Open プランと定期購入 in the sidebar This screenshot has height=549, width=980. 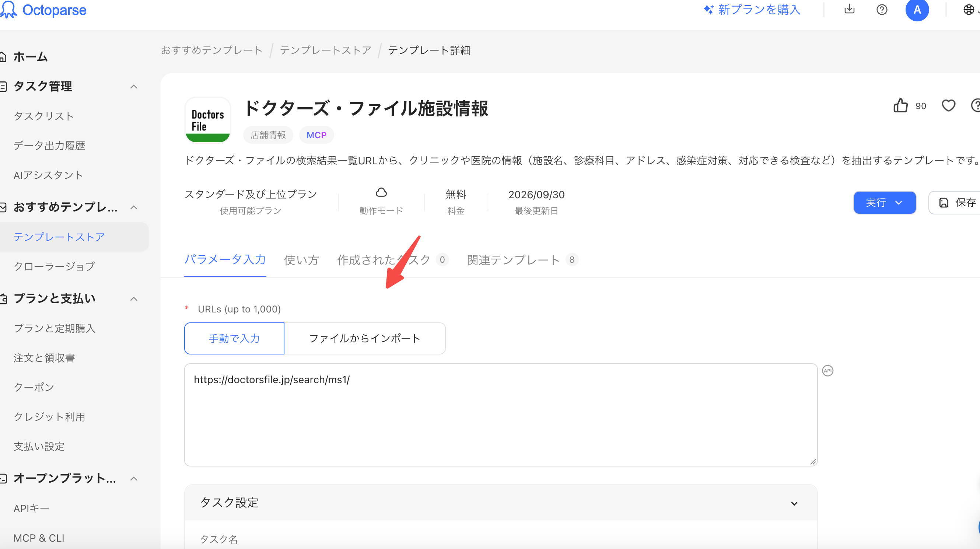[x=55, y=328]
